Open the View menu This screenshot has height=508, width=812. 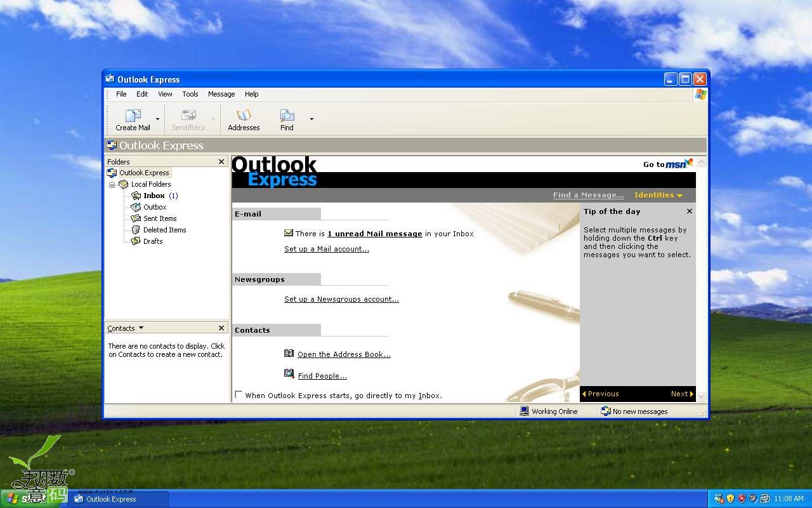point(165,94)
